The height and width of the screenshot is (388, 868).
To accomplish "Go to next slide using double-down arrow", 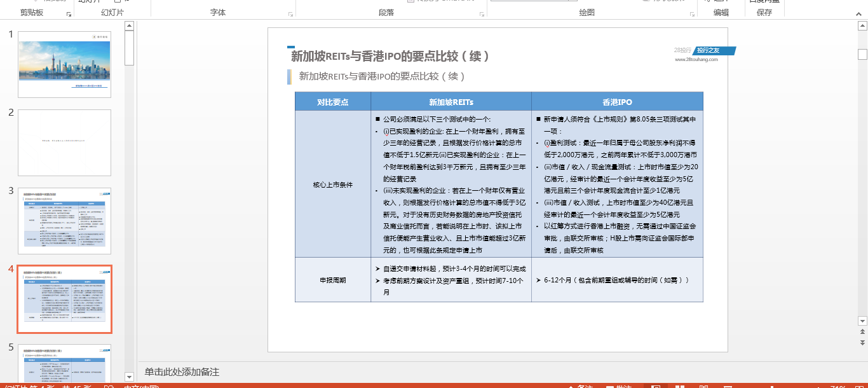I will tap(862, 343).
